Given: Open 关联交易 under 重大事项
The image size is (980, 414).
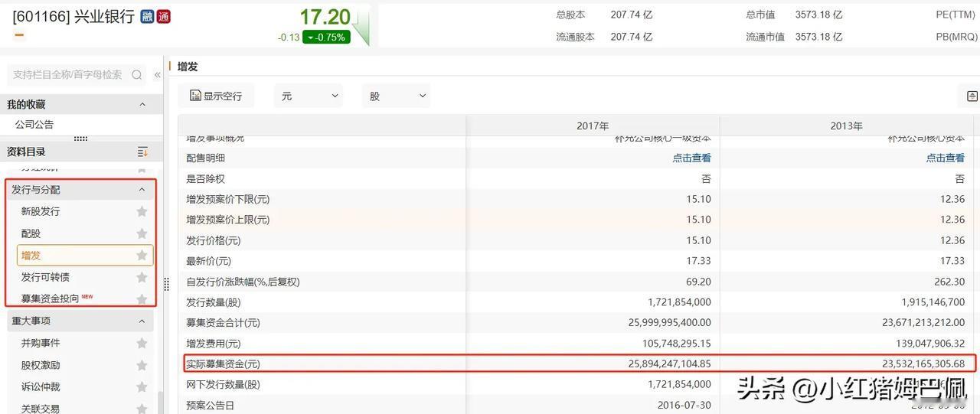Looking at the screenshot, I should coord(41,408).
